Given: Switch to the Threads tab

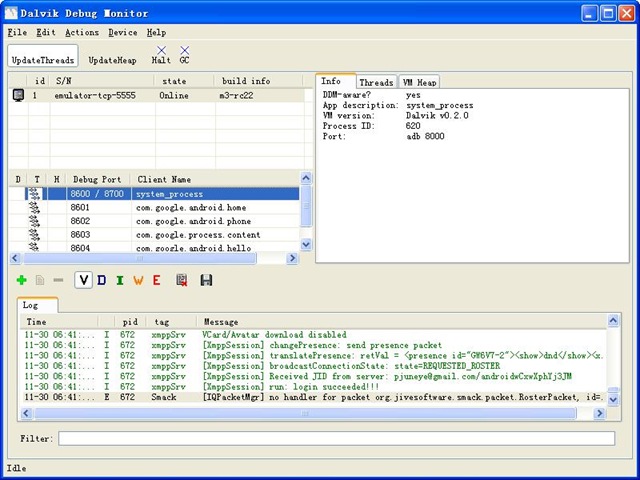Looking at the screenshot, I should click(376, 82).
